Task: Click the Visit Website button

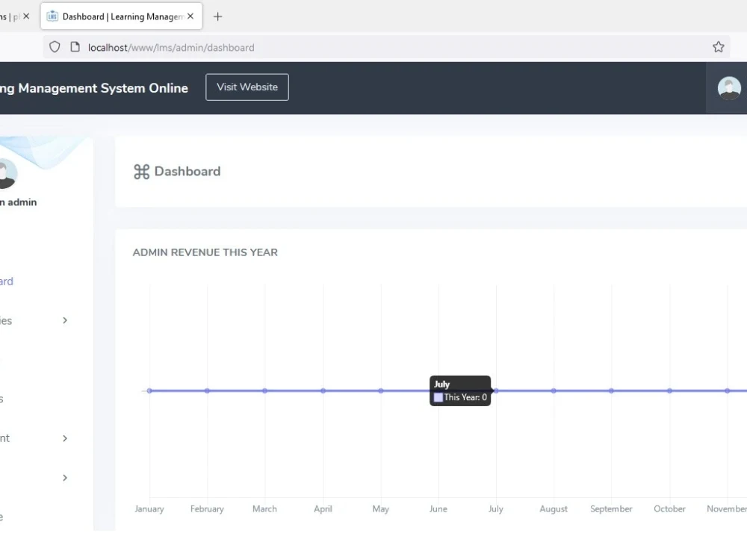Action: [247, 87]
